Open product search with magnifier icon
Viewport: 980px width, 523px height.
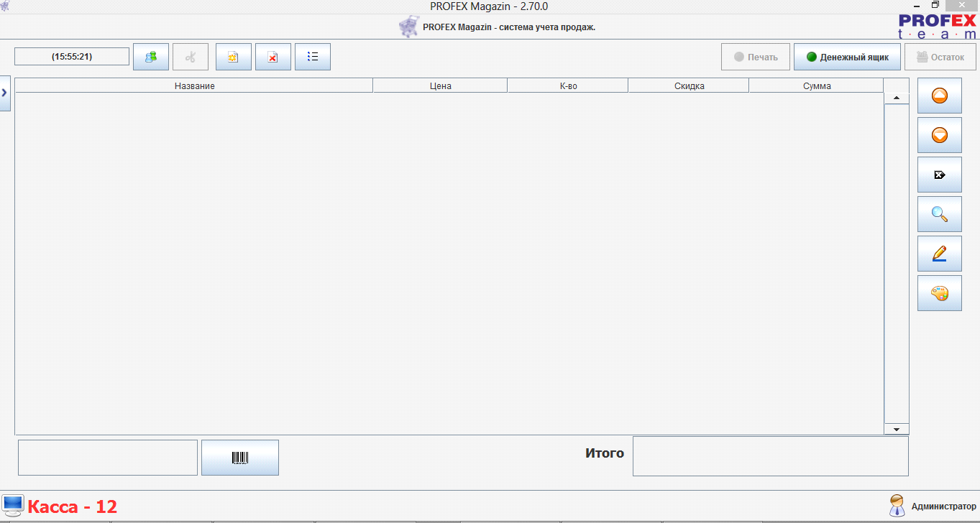click(x=940, y=214)
